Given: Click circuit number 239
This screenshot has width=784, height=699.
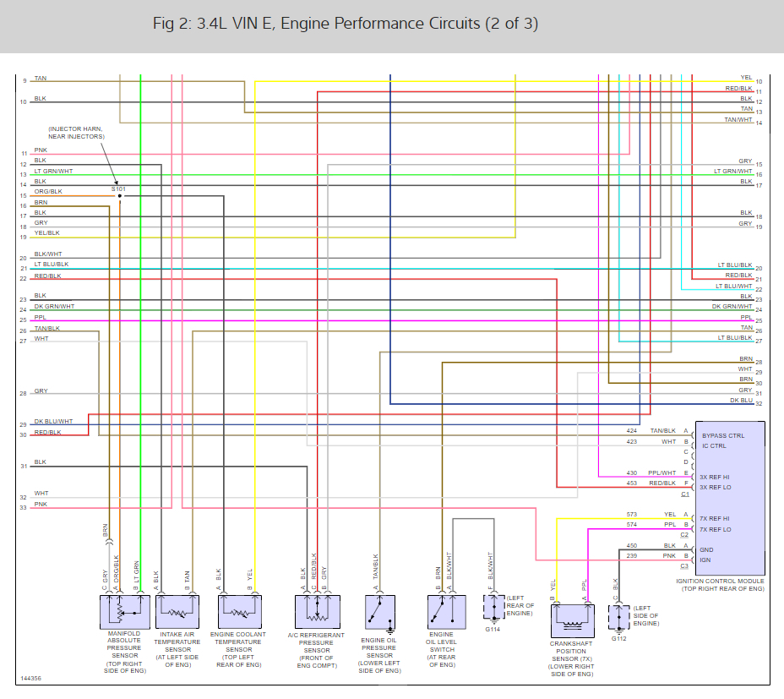Looking at the screenshot, I should [x=631, y=556].
